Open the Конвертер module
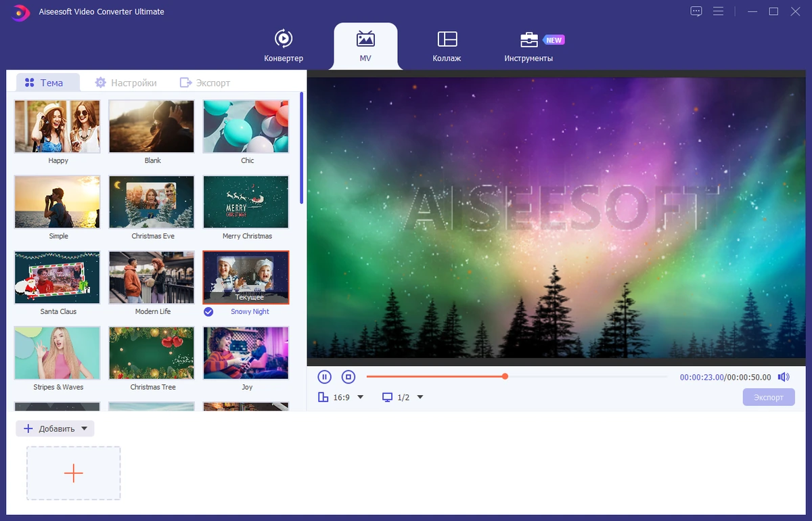 [284, 46]
